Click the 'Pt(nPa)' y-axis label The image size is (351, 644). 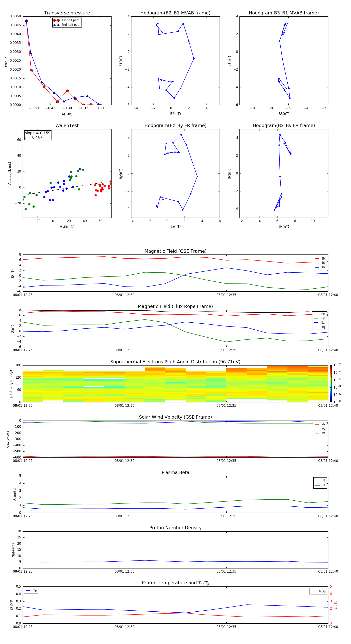[x=6, y=61]
